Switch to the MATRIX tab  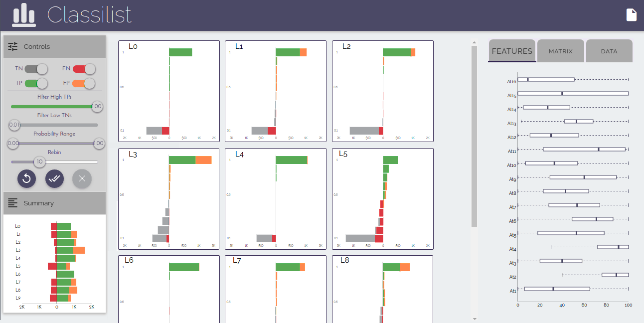point(561,51)
